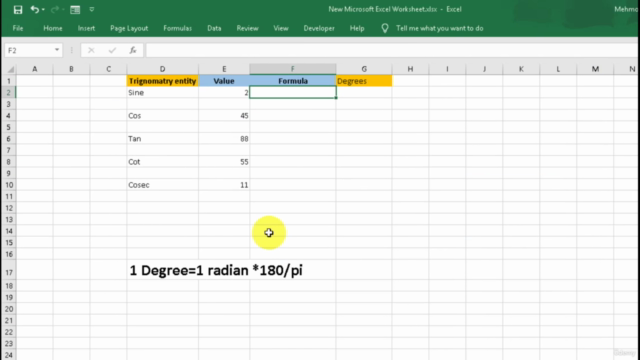The image size is (640, 360).
Task: Click the Value header cell
Action: point(224,81)
